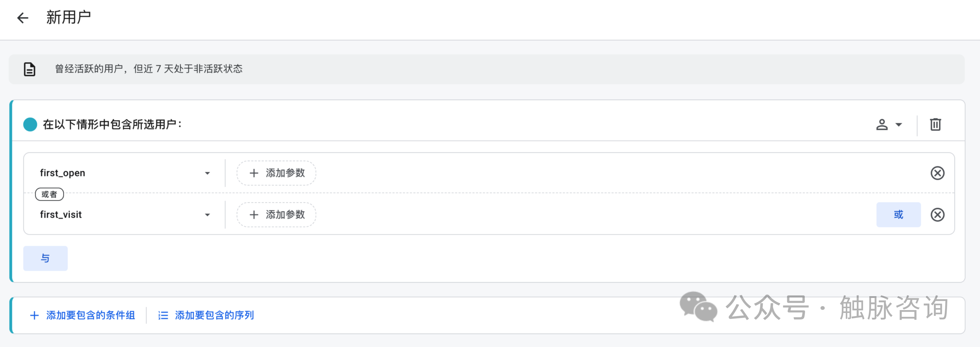This screenshot has height=347, width=980.
Task: Click the audience description text field
Action: (148, 69)
